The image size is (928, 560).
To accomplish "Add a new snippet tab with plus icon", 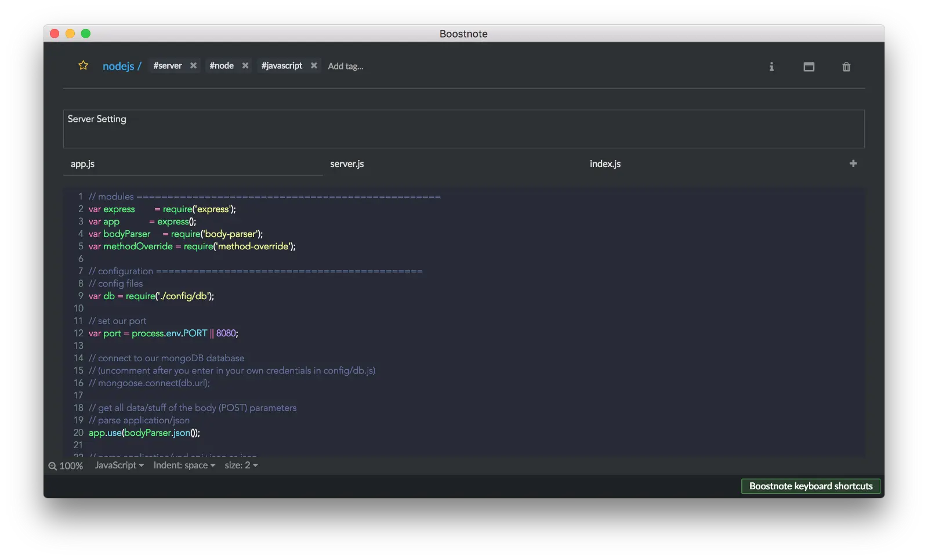I will click(853, 163).
